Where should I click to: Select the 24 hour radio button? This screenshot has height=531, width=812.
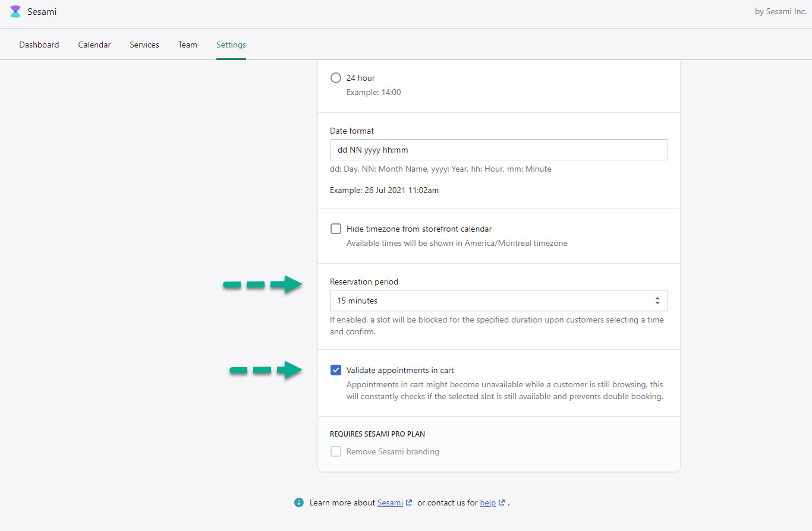click(336, 78)
